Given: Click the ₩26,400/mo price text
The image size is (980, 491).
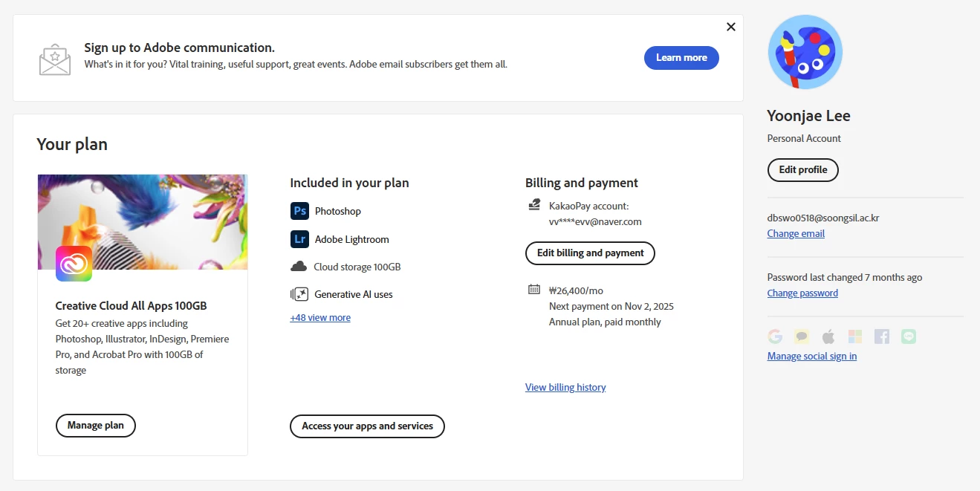Looking at the screenshot, I should 576,290.
